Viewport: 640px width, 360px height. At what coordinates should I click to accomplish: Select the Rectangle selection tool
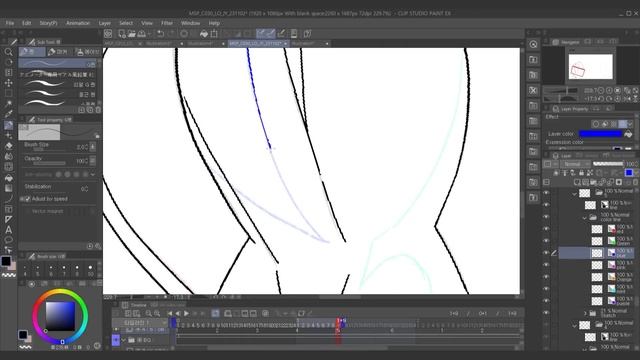[9, 93]
